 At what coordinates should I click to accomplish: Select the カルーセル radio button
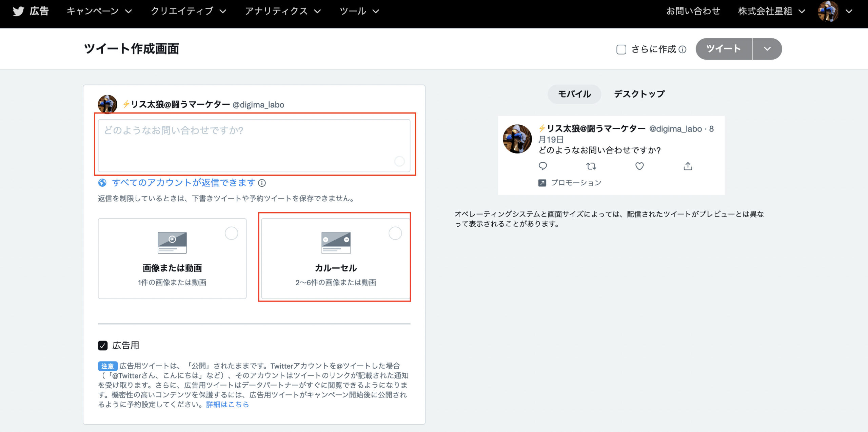pos(395,233)
